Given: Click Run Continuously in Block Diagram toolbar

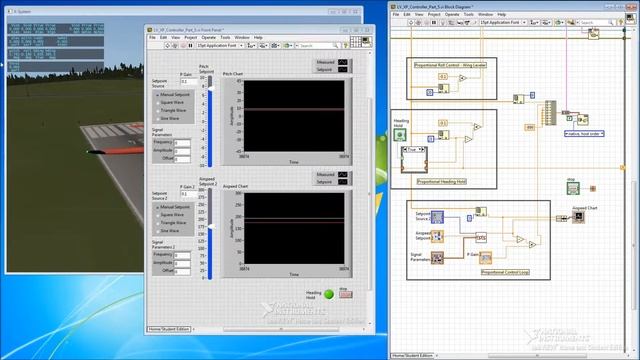Looking at the screenshot, I should click(418, 22).
